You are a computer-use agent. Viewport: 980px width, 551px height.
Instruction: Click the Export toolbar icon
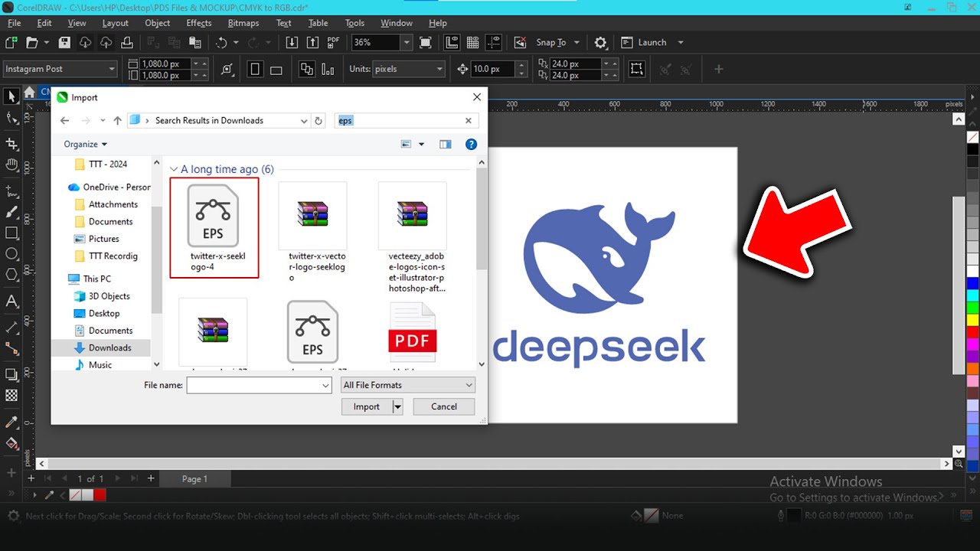pos(312,43)
